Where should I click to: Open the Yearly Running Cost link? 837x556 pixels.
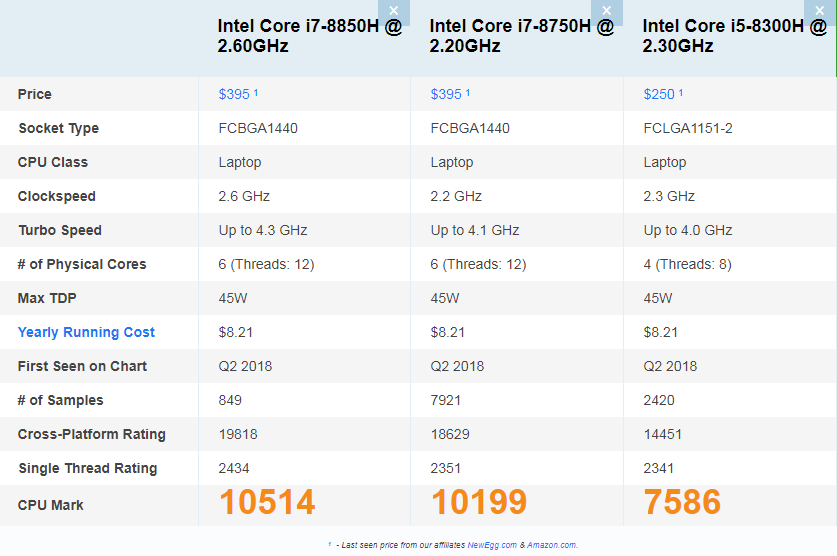(86, 332)
